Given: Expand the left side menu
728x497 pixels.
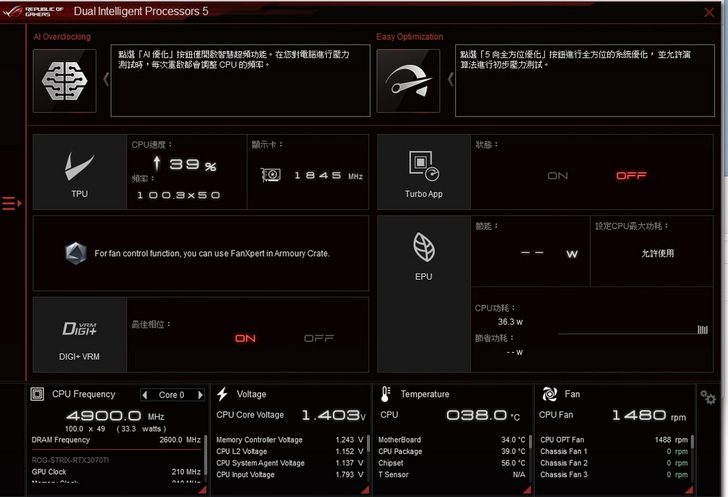Looking at the screenshot, I should [11, 204].
